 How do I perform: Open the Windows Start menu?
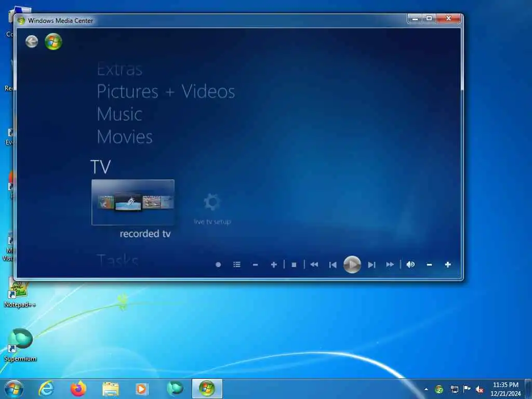pyautogui.click(x=14, y=389)
